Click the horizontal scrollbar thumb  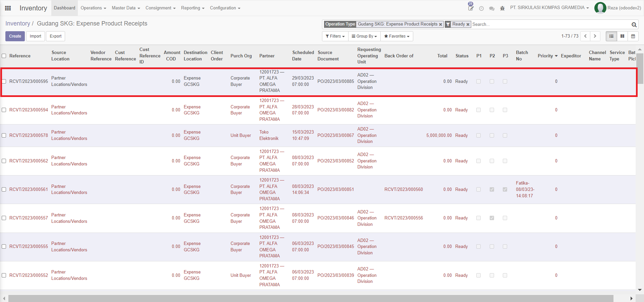pos(311,298)
